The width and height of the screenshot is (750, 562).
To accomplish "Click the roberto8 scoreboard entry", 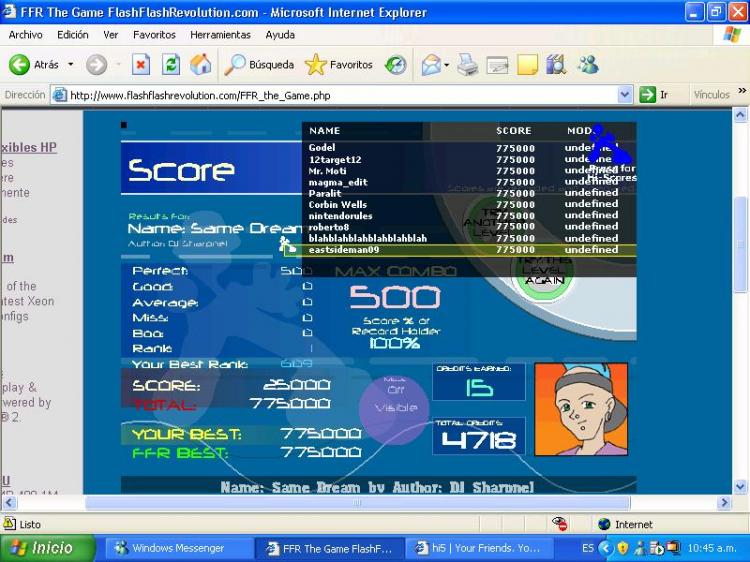I will pyautogui.click(x=329, y=227).
